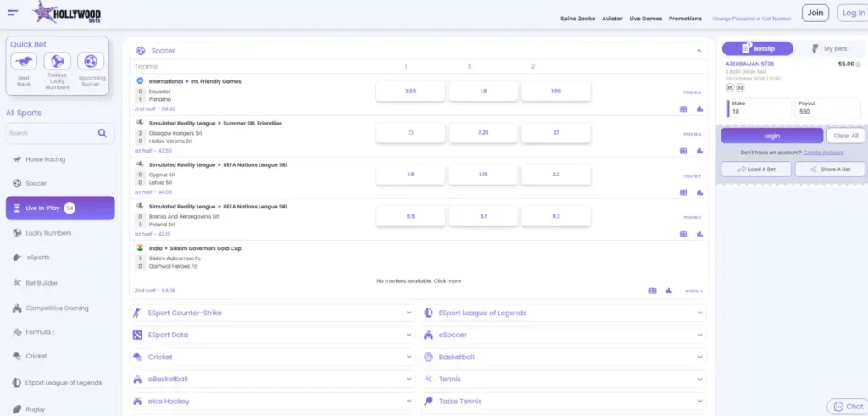Open table view for Bosnia And Herzegovina Srl match
Viewport: 868px width, 416px height.
click(684, 234)
